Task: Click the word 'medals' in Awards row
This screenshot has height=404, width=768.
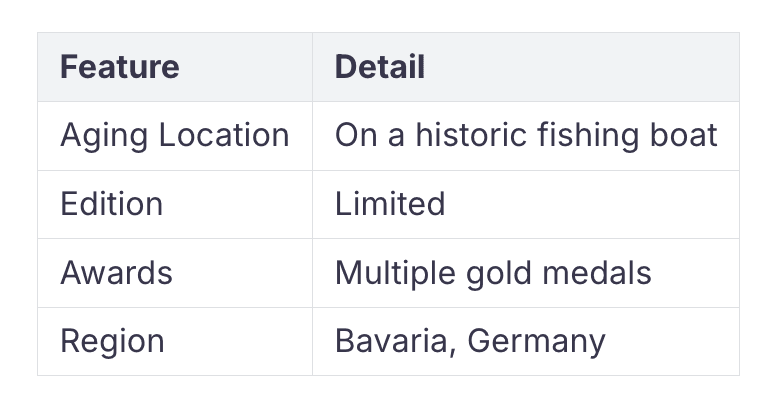Action: coord(597,272)
